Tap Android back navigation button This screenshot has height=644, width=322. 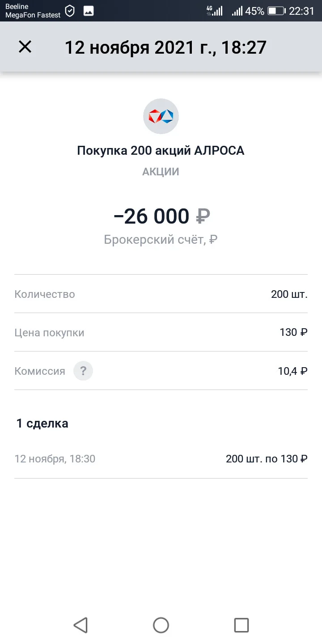[80, 625]
